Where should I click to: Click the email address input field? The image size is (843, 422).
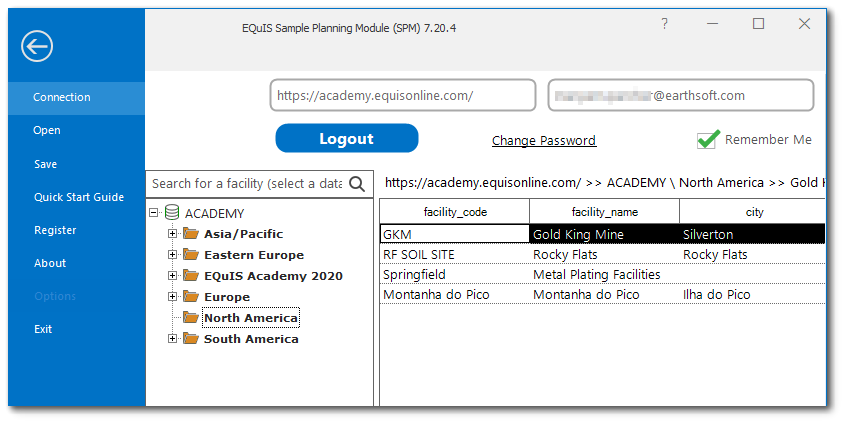[681, 96]
